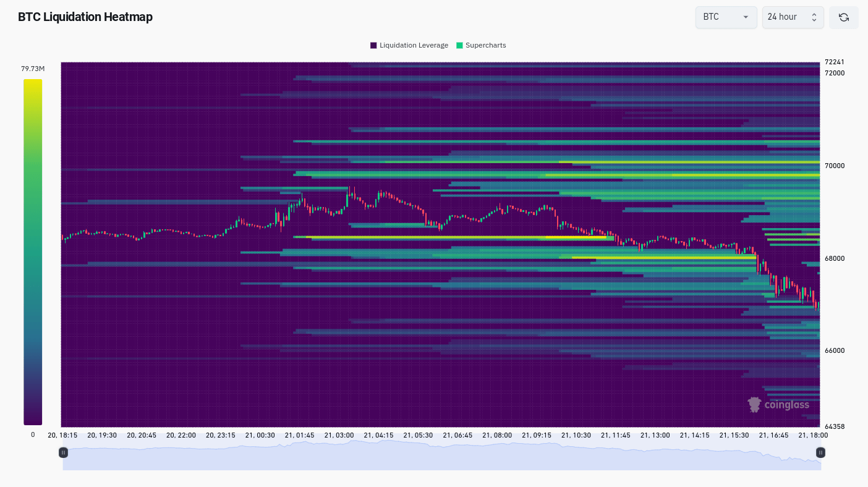The height and width of the screenshot is (487, 868).
Task: Click the 21, 03:00 time axis label
Action: point(339,435)
